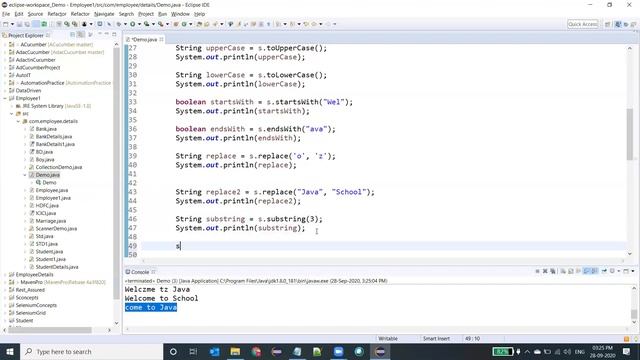Expand JRE System Library node
The width and height of the screenshot is (640, 360).
tap(12, 106)
